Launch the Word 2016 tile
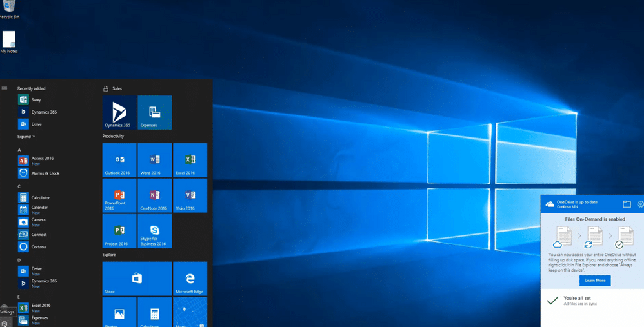Image resolution: width=644 pixels, height=327 pixels. pos(154,160)
